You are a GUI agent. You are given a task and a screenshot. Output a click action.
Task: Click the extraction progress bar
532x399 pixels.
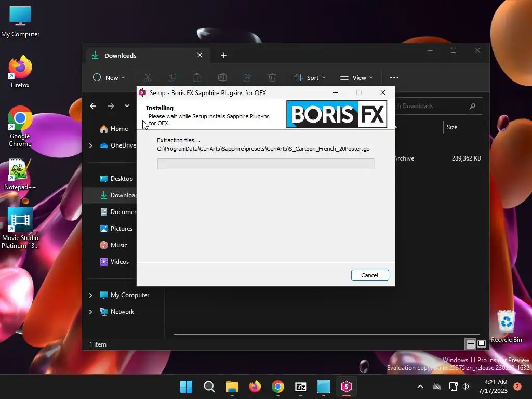click(x=265, y=164)
